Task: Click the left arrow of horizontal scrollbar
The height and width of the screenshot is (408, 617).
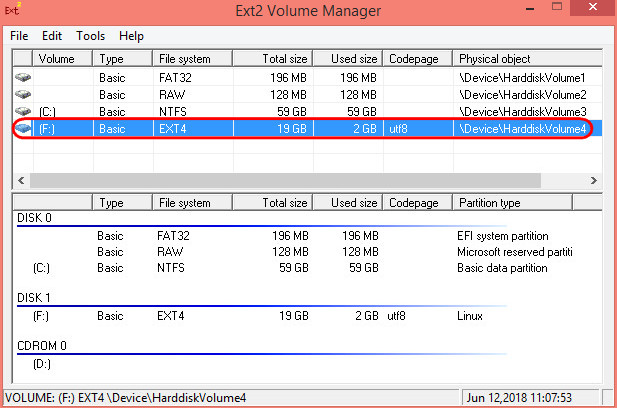Action: (x=21, y=181)
